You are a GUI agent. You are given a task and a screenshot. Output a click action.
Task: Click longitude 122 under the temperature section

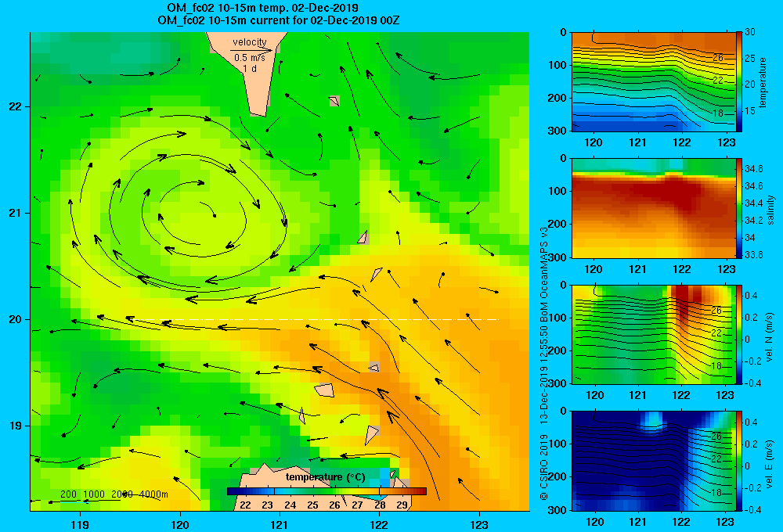682,142
